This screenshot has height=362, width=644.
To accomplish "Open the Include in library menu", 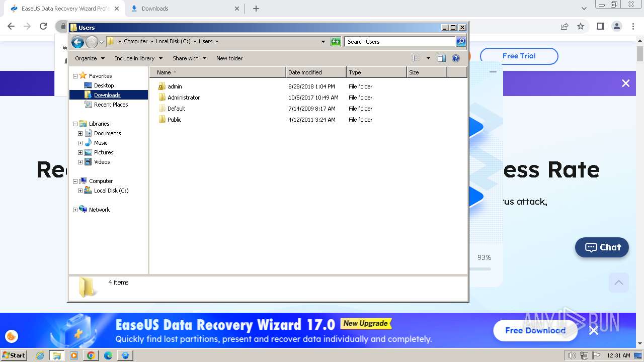I will [138, 58].
